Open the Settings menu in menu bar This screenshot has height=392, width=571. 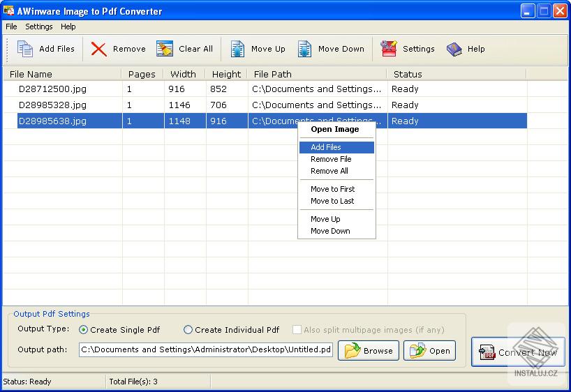(38, 27)
